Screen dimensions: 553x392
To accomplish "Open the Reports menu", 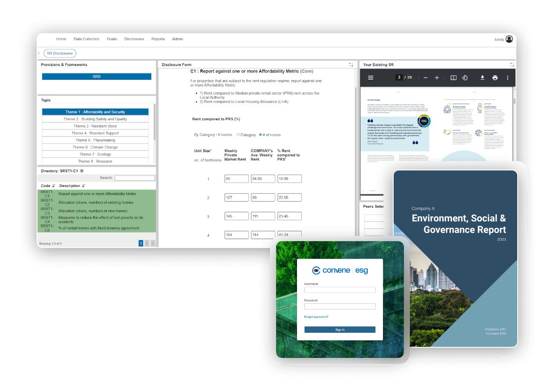I will [x=158, y=39].
